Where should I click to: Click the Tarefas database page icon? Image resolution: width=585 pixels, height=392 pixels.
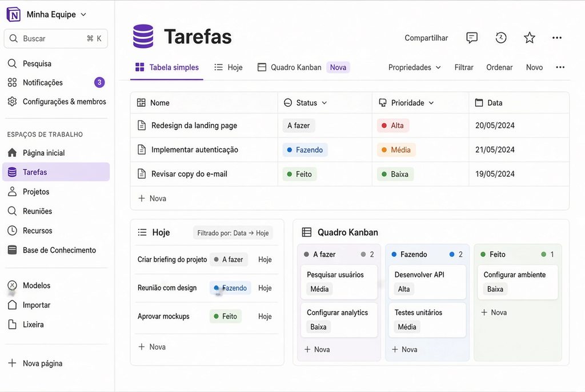point(143,37)
